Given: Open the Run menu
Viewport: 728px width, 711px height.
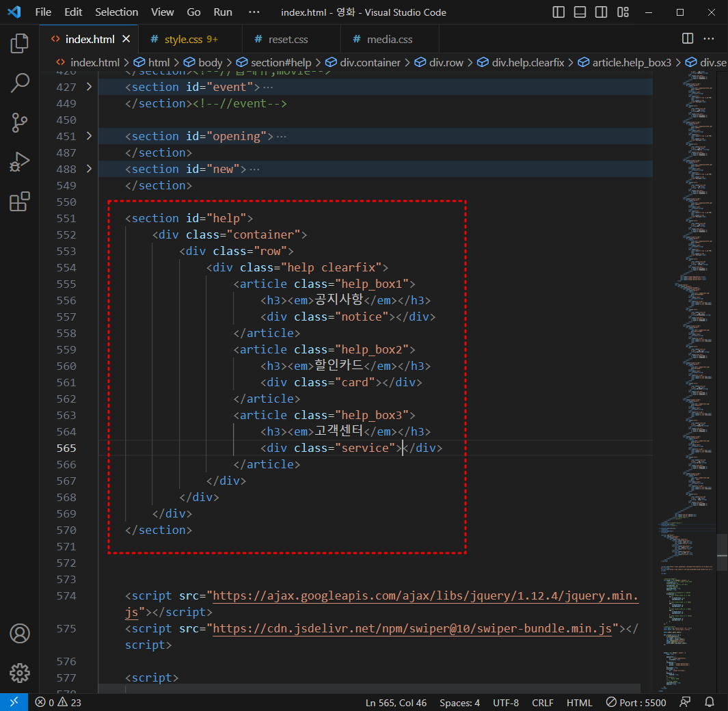Looking at the screenshot, I should pos(223,12).
